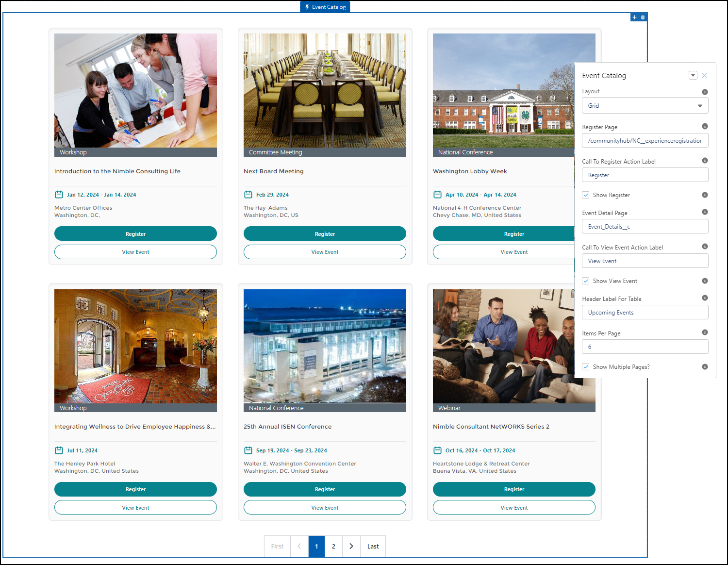
Task: Click the move component icon
Action: pyautogui.click(x=634, y=17)
